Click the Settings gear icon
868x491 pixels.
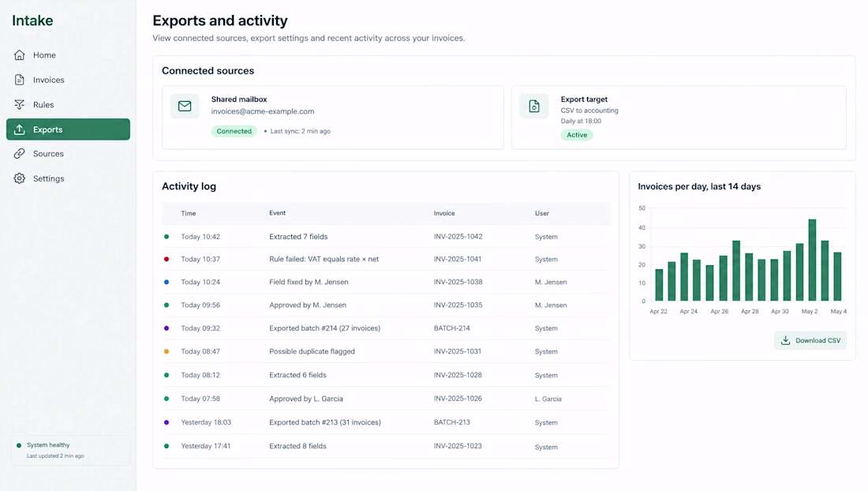[20, 178]
